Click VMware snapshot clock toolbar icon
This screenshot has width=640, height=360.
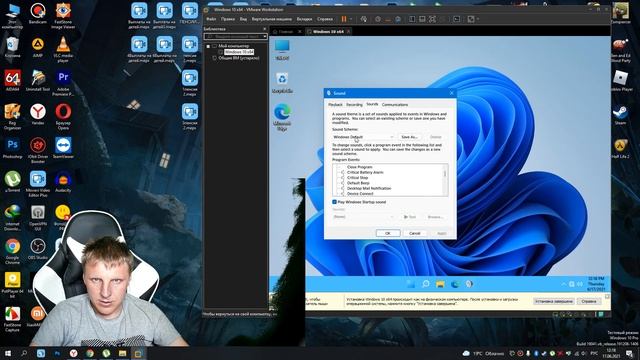click(378, 19)
